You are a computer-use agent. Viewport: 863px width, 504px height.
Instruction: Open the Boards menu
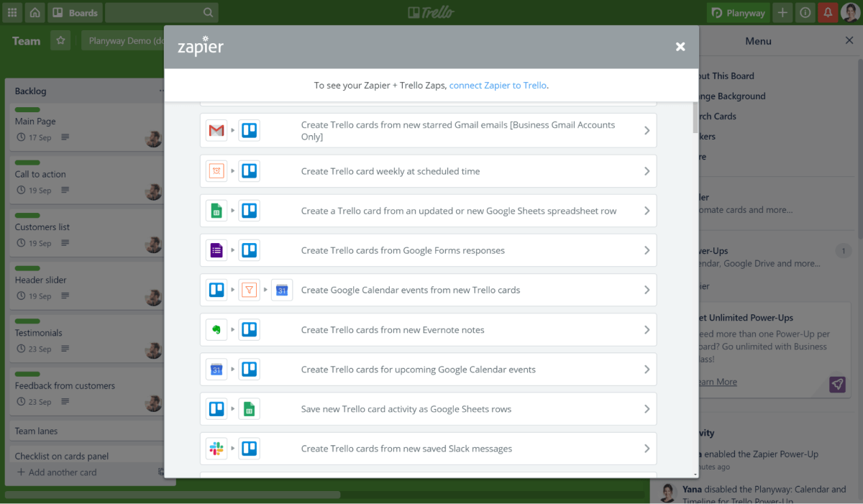click(75, 12)
